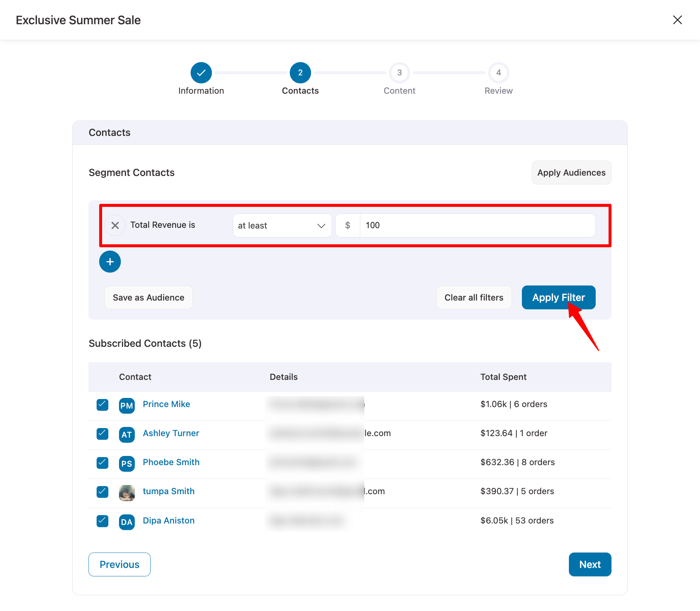This screenshot has height=611, width=700.
Task: Click the '$1.06k | 6 orders' cell
Action: [x=514, y=404]
